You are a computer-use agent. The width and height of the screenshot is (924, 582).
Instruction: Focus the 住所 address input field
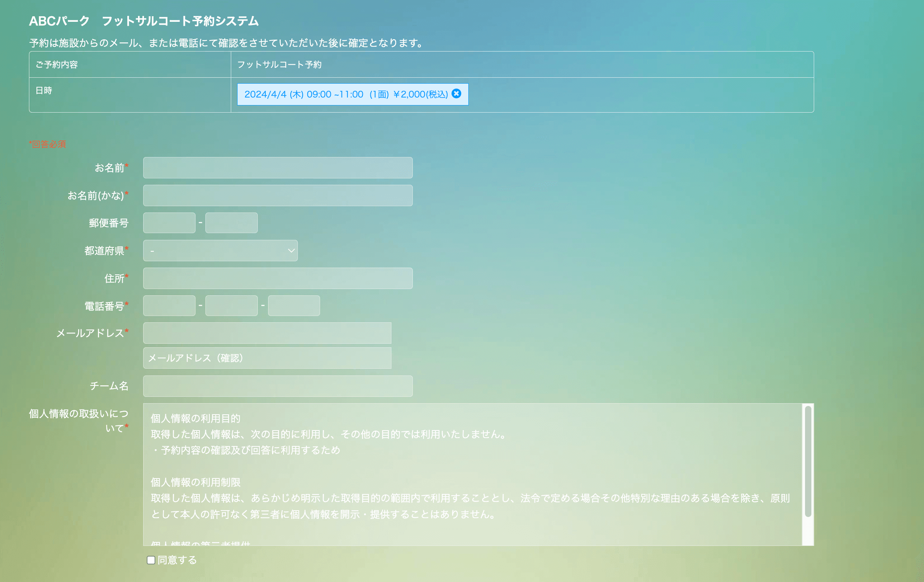(278, 278)
